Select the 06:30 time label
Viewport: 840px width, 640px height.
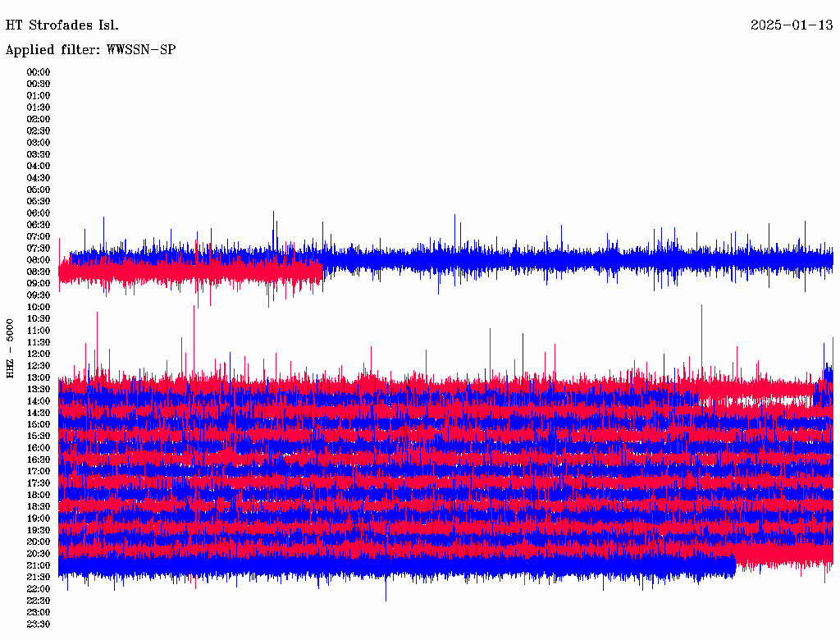(x=39, y=225)
